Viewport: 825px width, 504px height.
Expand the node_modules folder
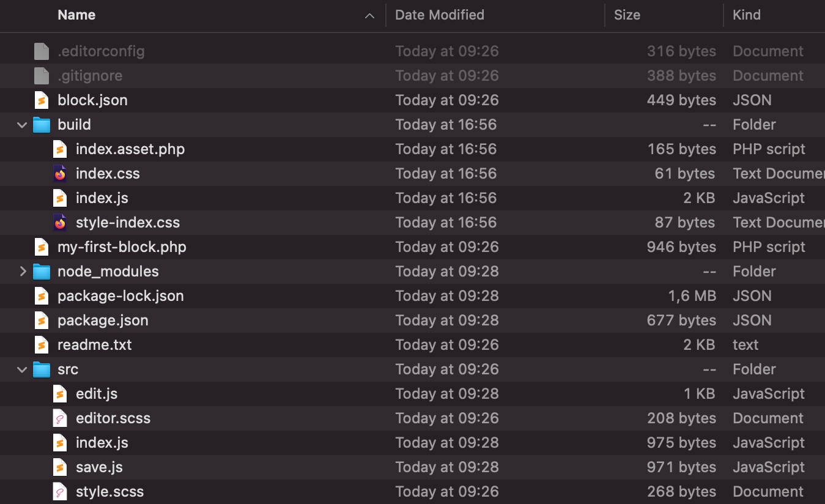[23, 272]
